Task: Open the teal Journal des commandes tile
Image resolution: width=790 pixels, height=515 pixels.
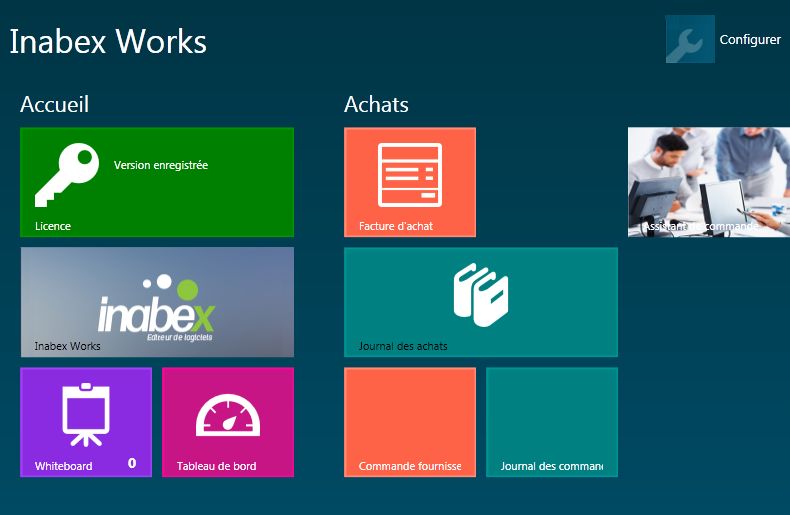Action: coord(552,422)
